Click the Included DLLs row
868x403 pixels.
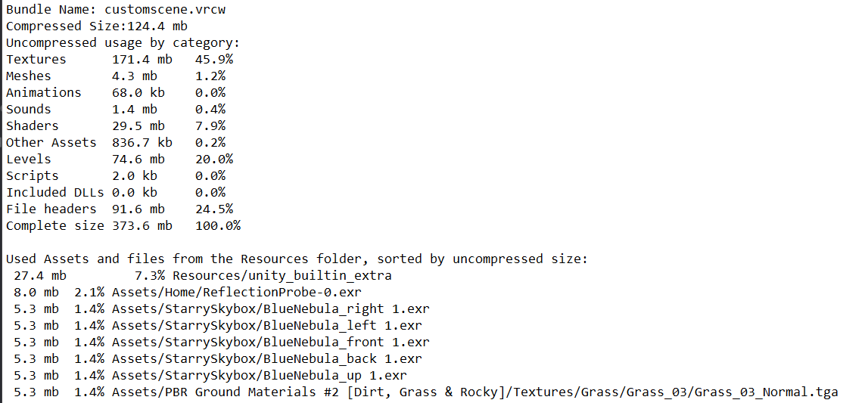click(x=116, y=192)
